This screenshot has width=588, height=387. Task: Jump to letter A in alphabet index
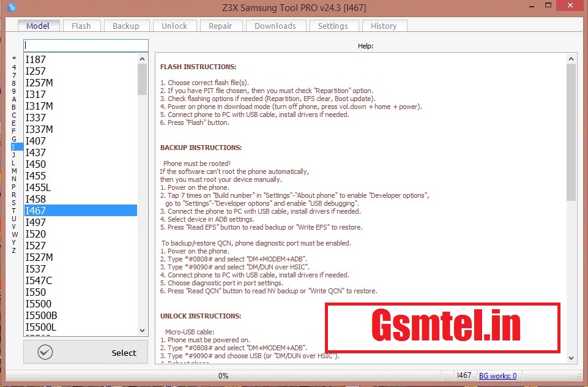14,99
